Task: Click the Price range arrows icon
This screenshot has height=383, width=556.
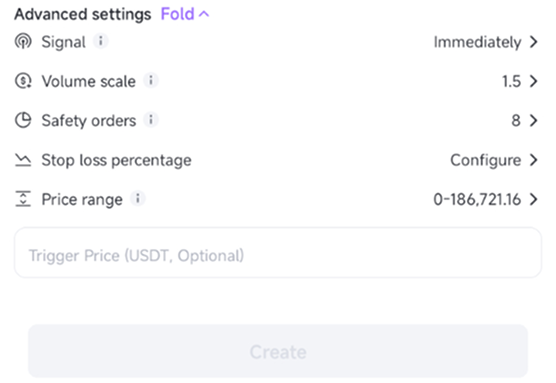Action: (x=23, y=199)
